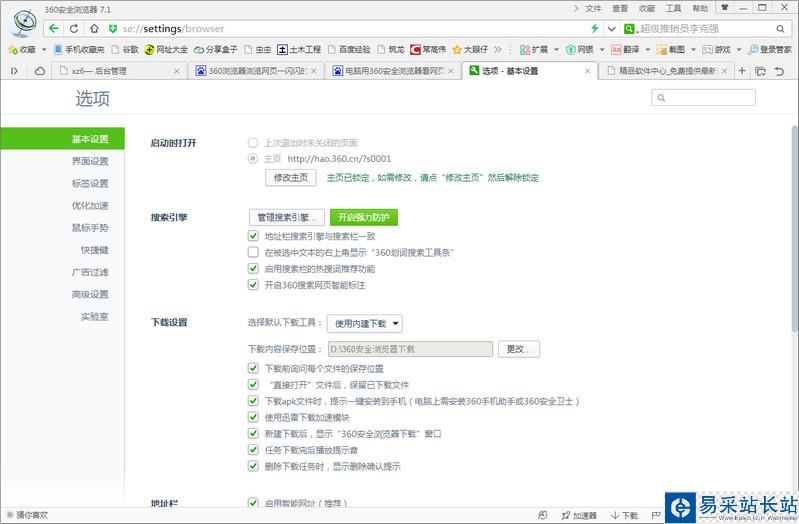
Task: Click the 360 browser logo at top left
Action: pyautogui.click(x=24, y=23)
